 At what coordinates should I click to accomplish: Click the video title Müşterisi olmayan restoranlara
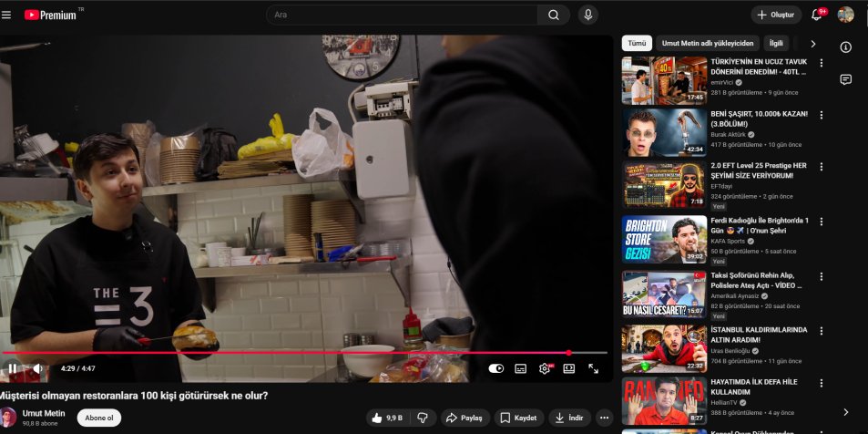(x=133, y=396)
